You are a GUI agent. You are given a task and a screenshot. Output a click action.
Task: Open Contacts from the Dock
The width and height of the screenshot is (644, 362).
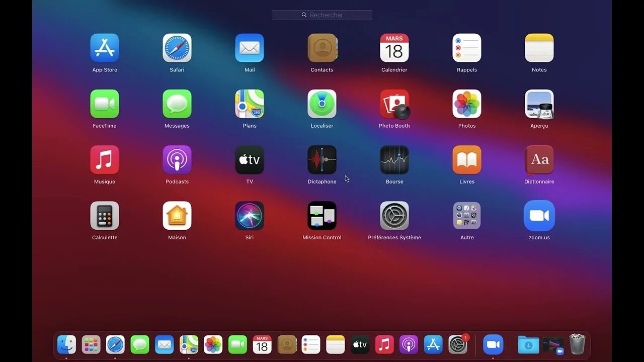point(287,344)
